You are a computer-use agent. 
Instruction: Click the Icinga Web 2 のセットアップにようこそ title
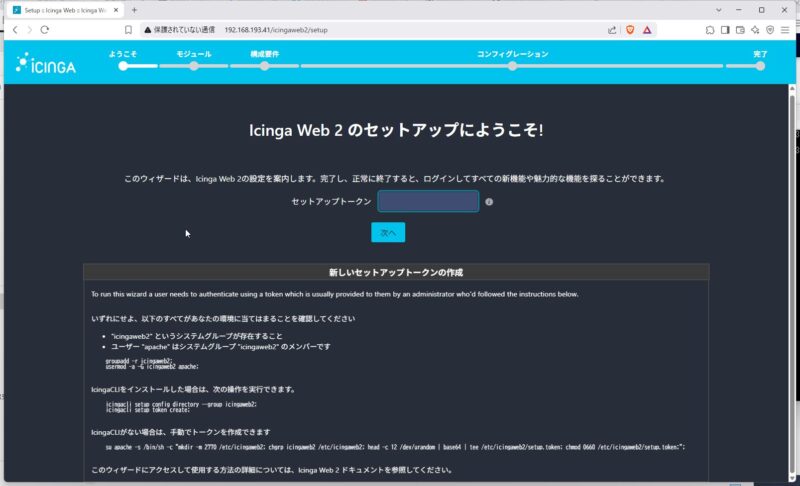click(396, 131)
